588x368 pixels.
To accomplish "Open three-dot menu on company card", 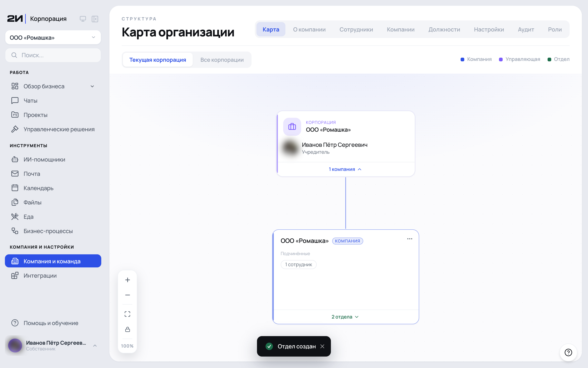I will click(410, 239).
